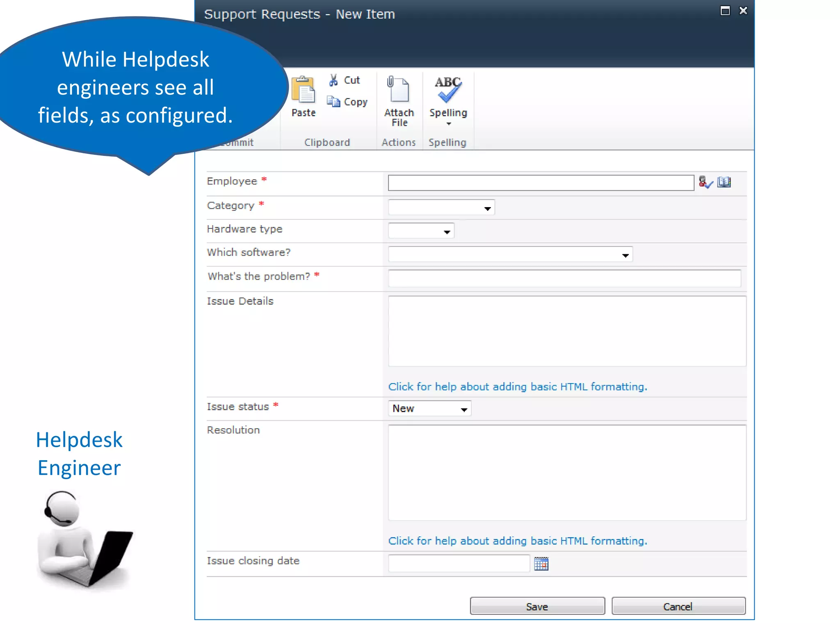The height and width of the screenshot is (630, 840).
Task: Expand the Category dropdown
Action: [441, 208]
